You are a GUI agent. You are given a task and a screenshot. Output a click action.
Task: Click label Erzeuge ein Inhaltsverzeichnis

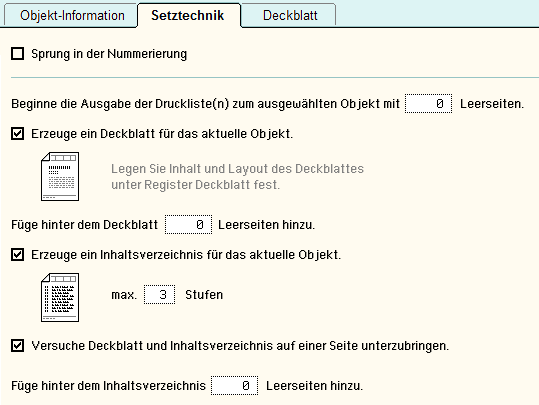coord(186,255)
